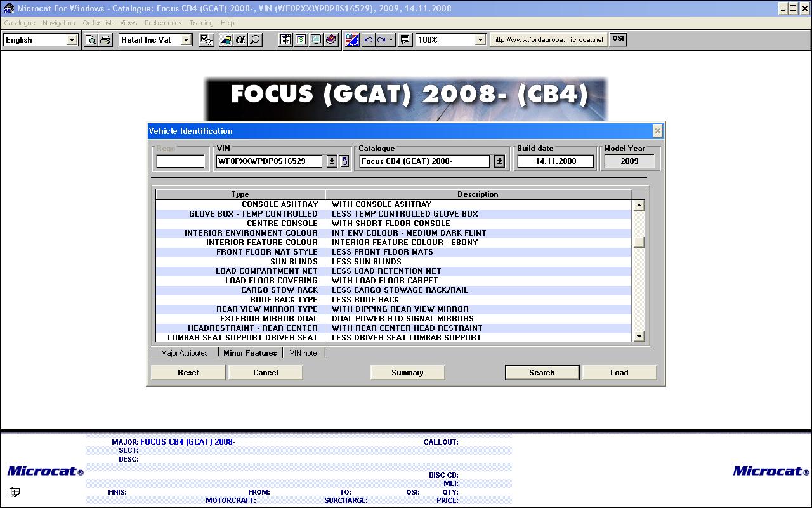The image size is (812, 508).
Task: Switch to the Major Attributes tab
Action: 185,353
